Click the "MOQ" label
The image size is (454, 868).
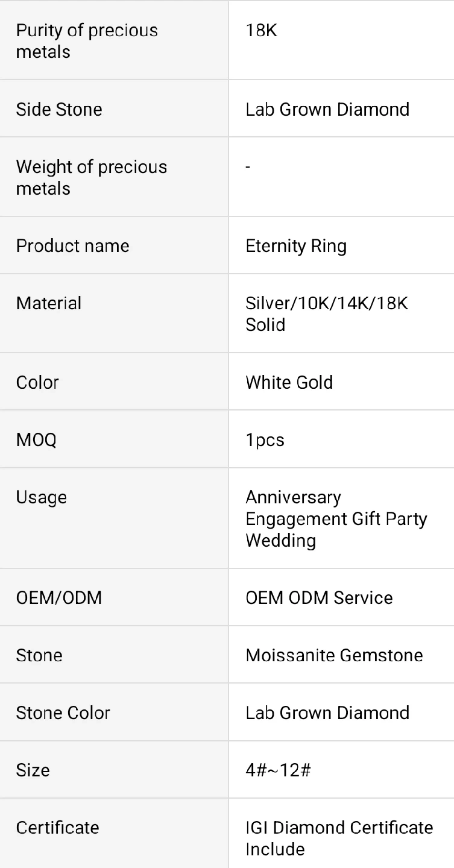(36, 439)
